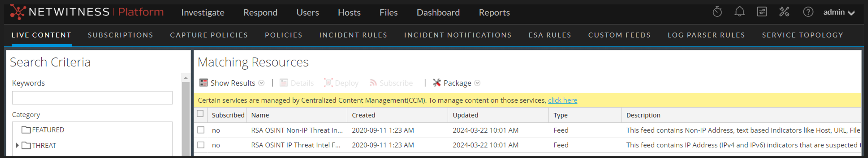Follow the "click here" CCM link
This screenshot has width=868, height=158.
[x=562, y=100]
